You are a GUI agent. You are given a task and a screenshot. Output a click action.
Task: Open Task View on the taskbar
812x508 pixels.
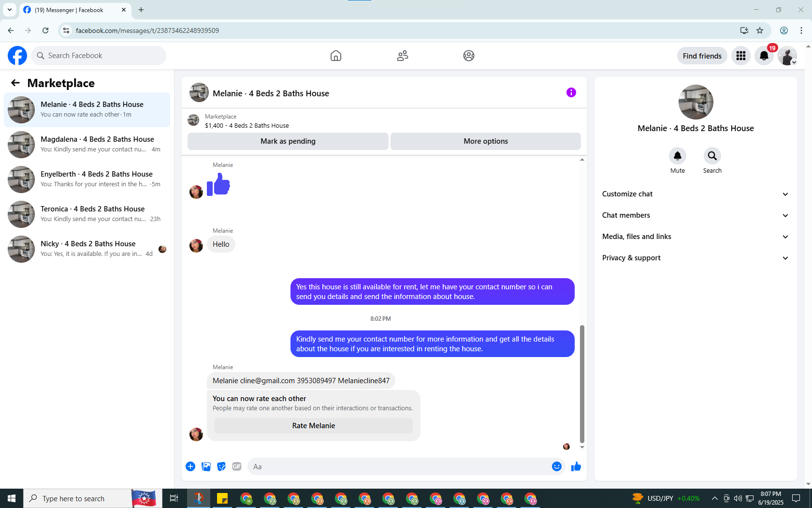click(174, 498)
